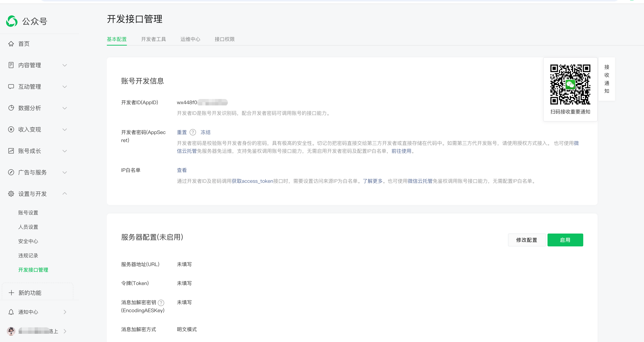Click the 互动管理 chat bubble icon

click(x=11, y=87)
